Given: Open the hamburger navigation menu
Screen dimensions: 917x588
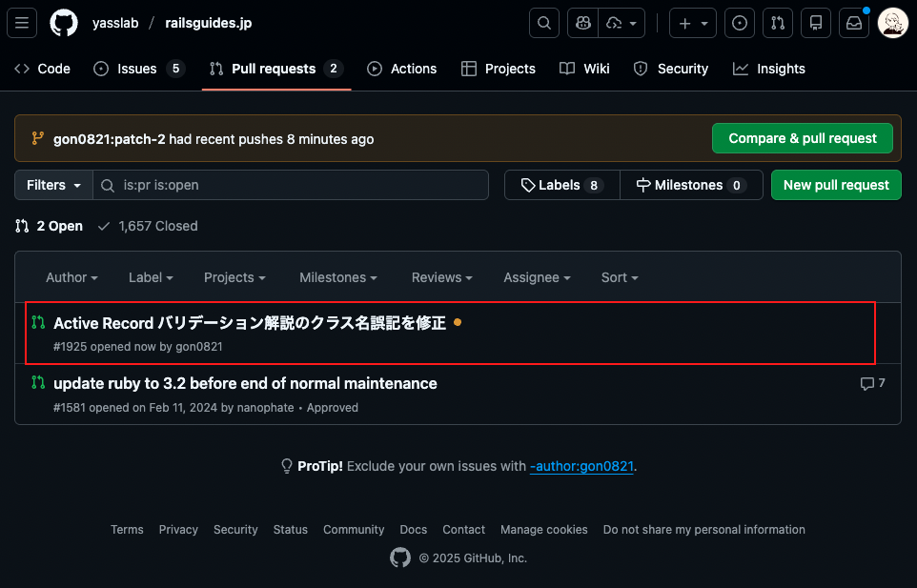Looking at the screenshot, I should coord(22,23).
